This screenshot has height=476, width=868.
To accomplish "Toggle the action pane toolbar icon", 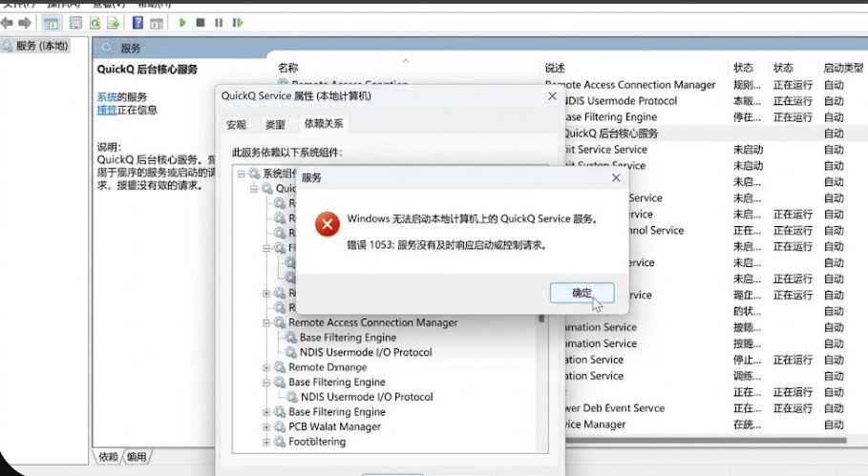I will tap(157, 23).
